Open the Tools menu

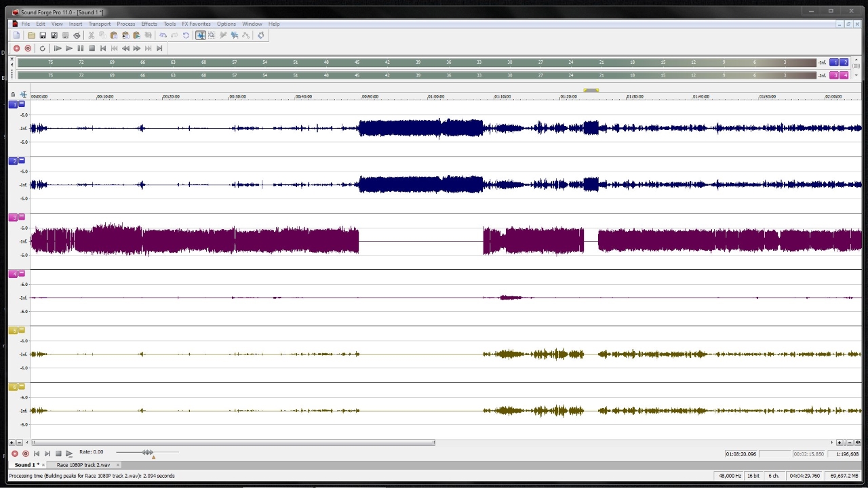coord(170,24)
